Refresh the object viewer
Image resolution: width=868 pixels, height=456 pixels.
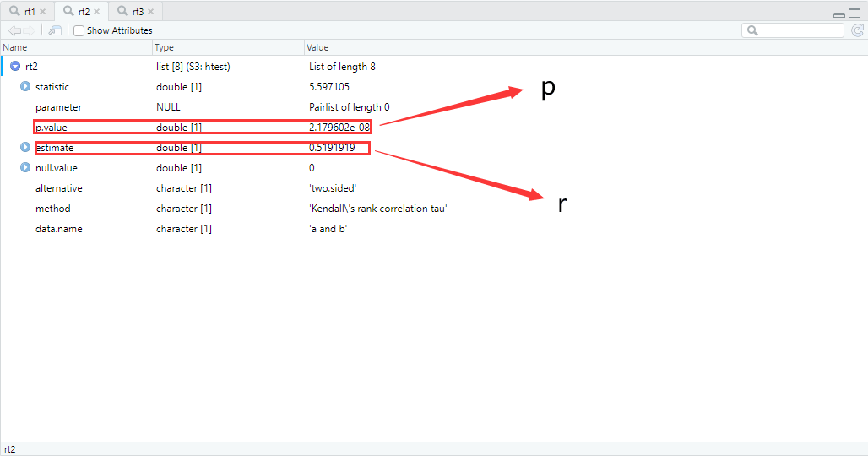[857, 30]
